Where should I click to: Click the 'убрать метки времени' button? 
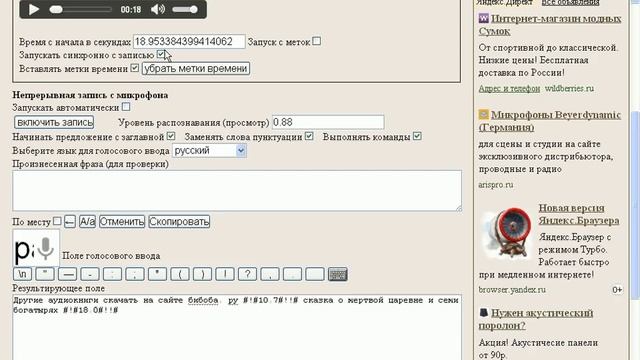(x=196, y=69)
